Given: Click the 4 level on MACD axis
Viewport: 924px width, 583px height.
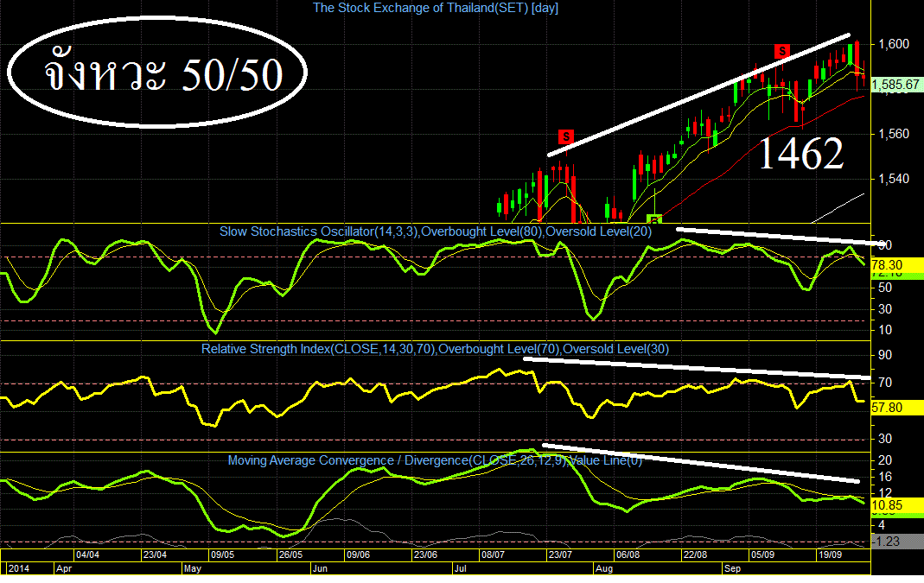Looking at the screenshot, I should tap(883, 525).
